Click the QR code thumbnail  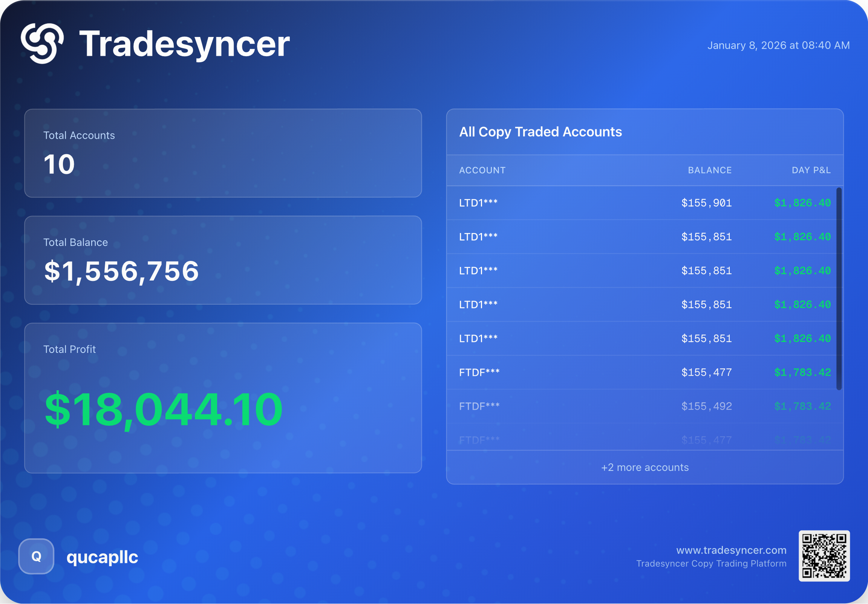click(824, 556)
